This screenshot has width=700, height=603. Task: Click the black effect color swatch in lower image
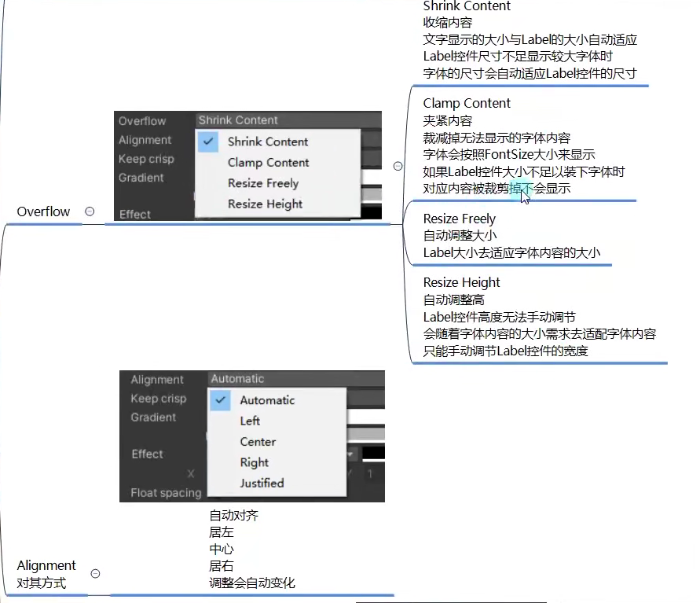point(373,453)
